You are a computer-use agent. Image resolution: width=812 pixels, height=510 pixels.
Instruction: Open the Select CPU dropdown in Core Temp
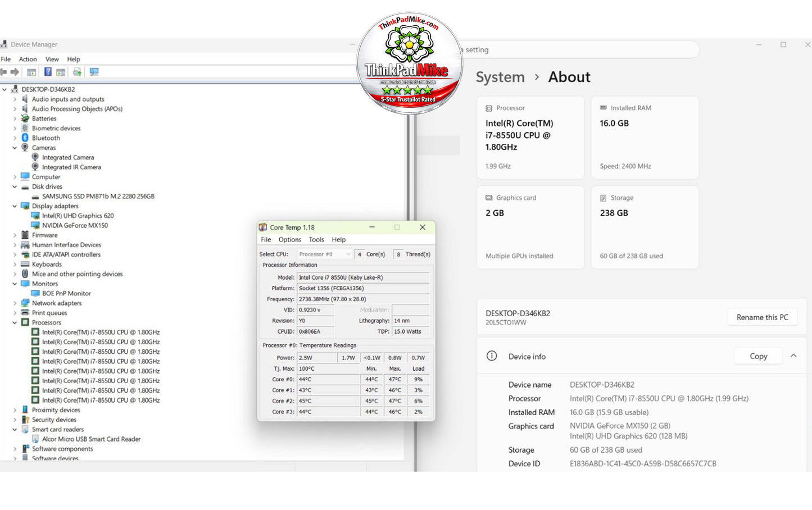tap(325, 254)
